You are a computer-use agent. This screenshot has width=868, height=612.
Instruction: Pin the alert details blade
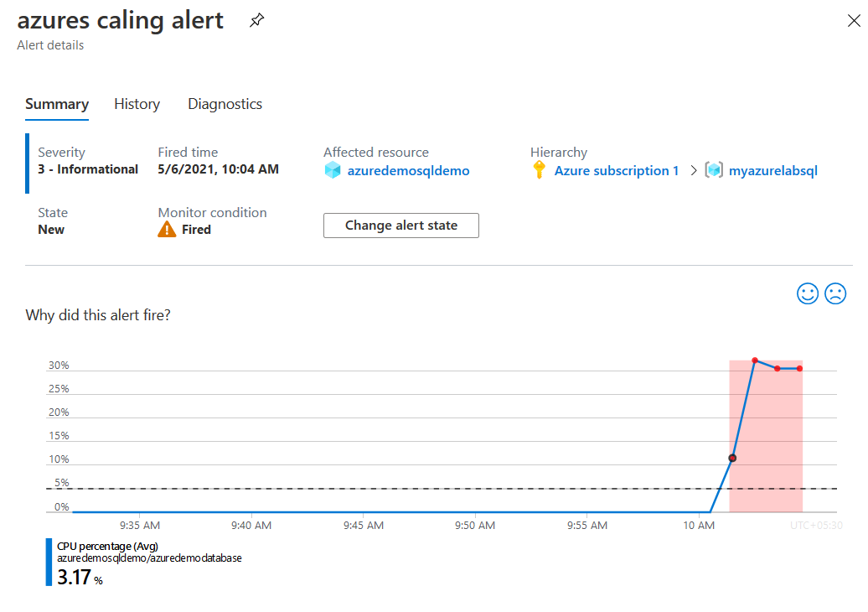[256, 20]
